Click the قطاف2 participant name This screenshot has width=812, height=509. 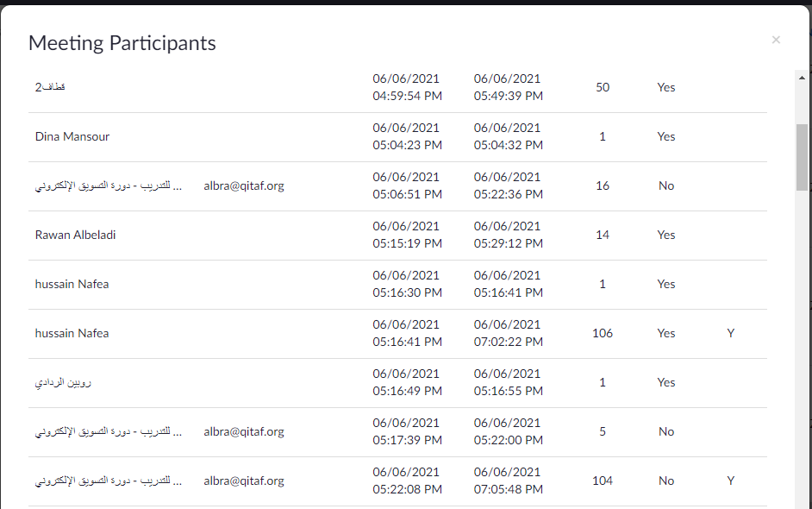50,87
